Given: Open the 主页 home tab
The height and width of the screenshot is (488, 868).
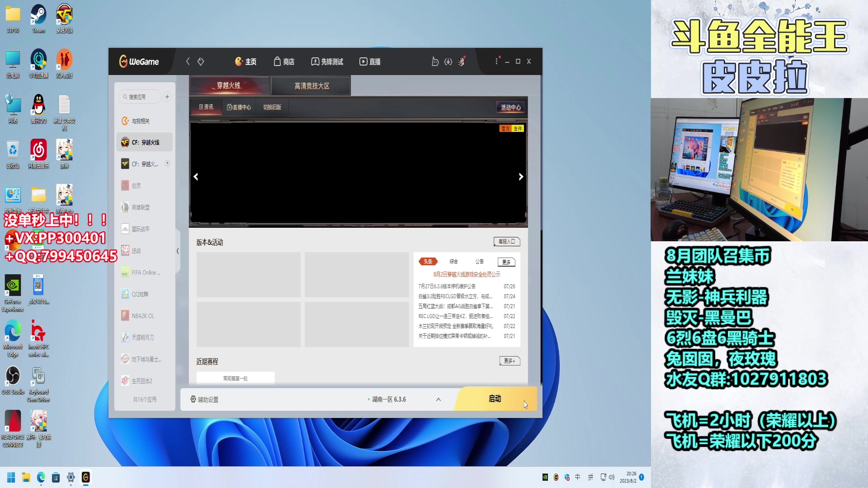Looking at the screenshot, I should (245, 61).
